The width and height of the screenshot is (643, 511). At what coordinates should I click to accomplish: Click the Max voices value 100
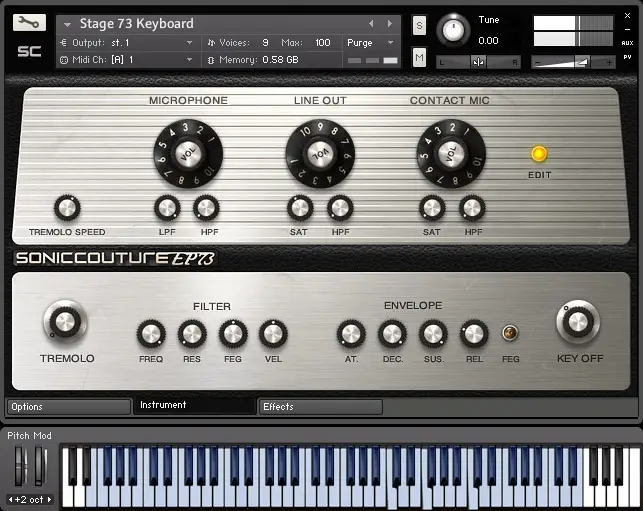323,43
